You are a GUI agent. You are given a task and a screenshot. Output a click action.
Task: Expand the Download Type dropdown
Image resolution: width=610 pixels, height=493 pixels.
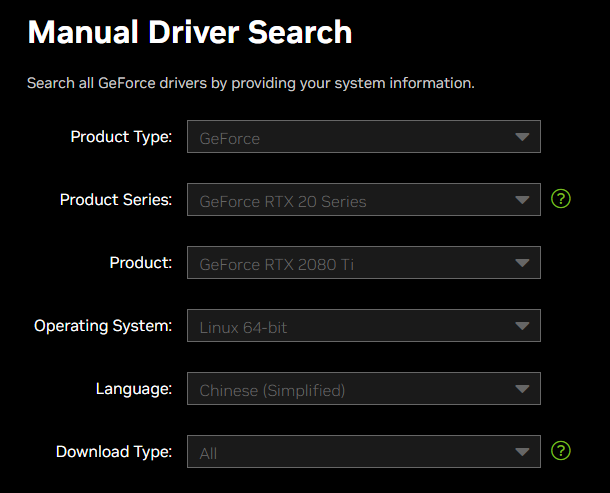click(364, 452)
